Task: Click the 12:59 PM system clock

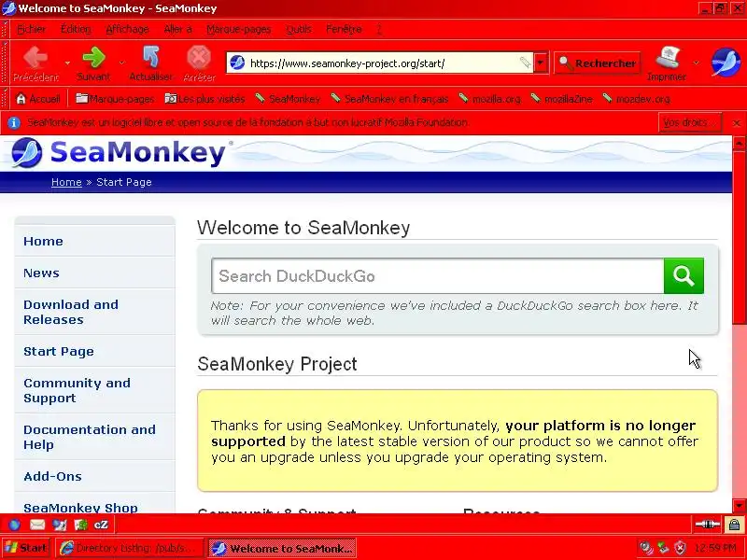Action: (715, 548)
